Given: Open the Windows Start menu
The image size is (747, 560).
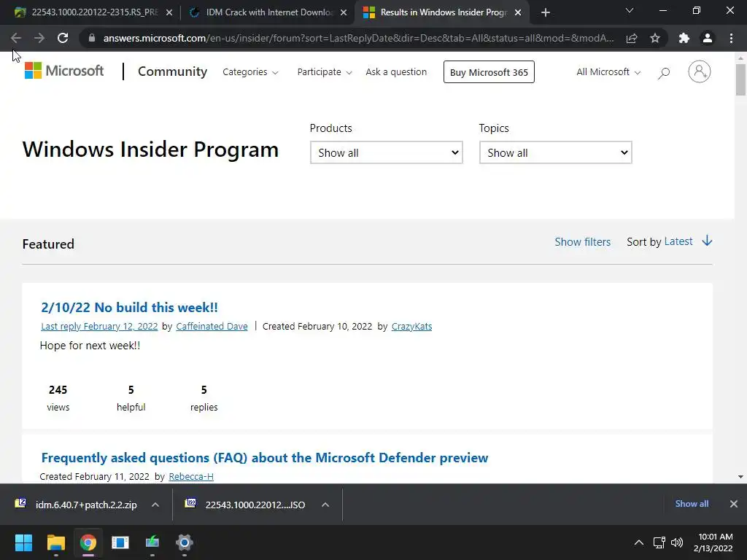Looking at the screenshot, I should point(23,542).
